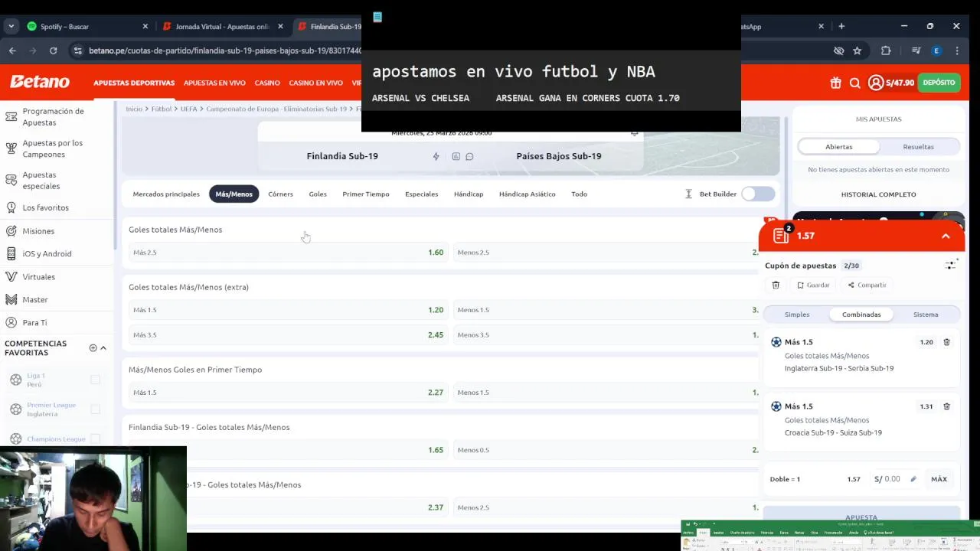The height and width of the screenshot is (551, 980).
Task: Click the Betano logo
Action: (40, 82)
